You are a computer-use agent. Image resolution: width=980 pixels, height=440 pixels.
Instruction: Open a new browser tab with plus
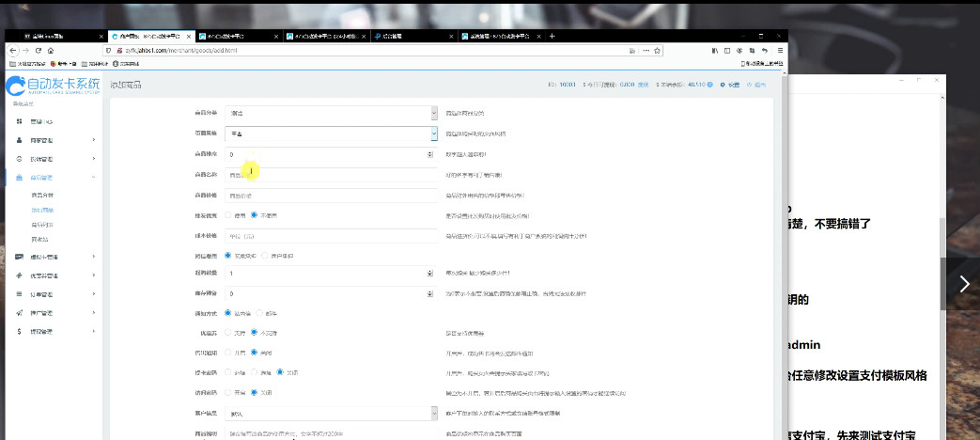tap(552, 37)
